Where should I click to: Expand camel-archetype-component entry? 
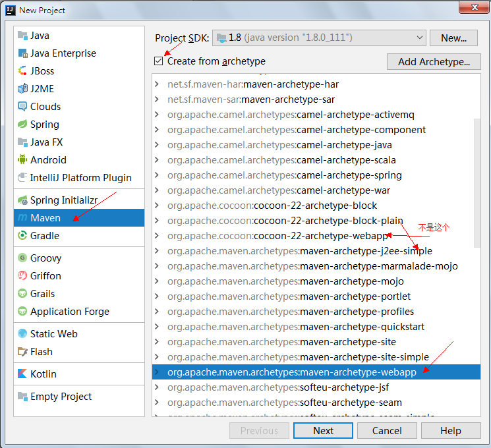157,130
